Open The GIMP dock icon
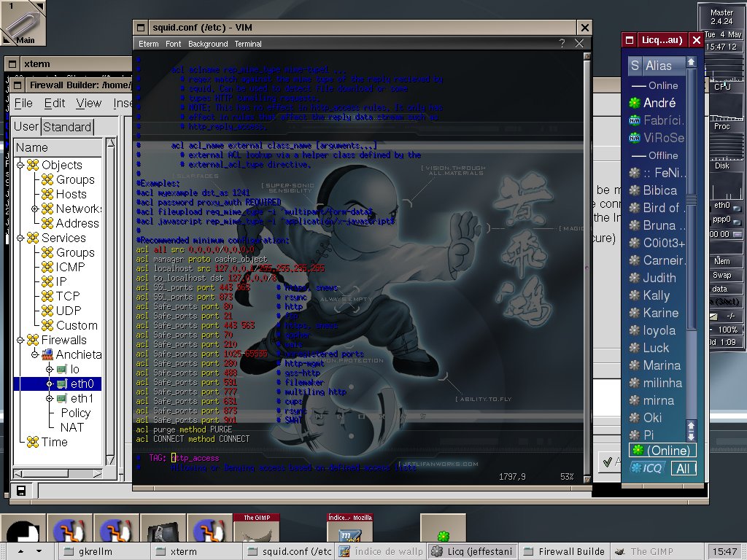The width and height of the screenshot is (747, 560). point(256,528)
